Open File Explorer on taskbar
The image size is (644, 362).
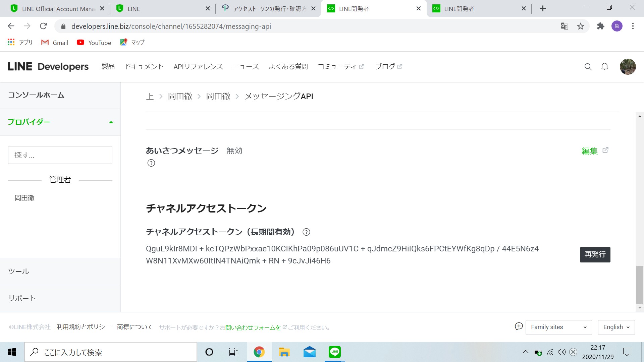pos(284,352)
